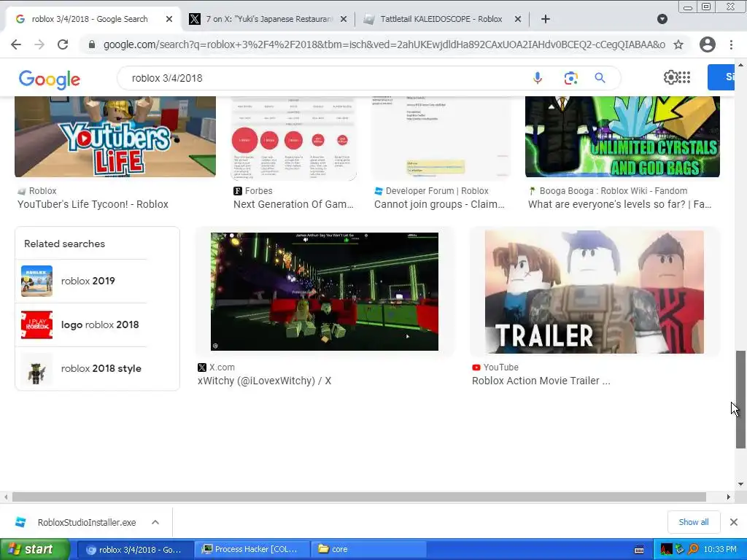Open the xWitchy dark game screenshot
The height and width of the screenshot is (560, 747).
(x=325, y=292)
